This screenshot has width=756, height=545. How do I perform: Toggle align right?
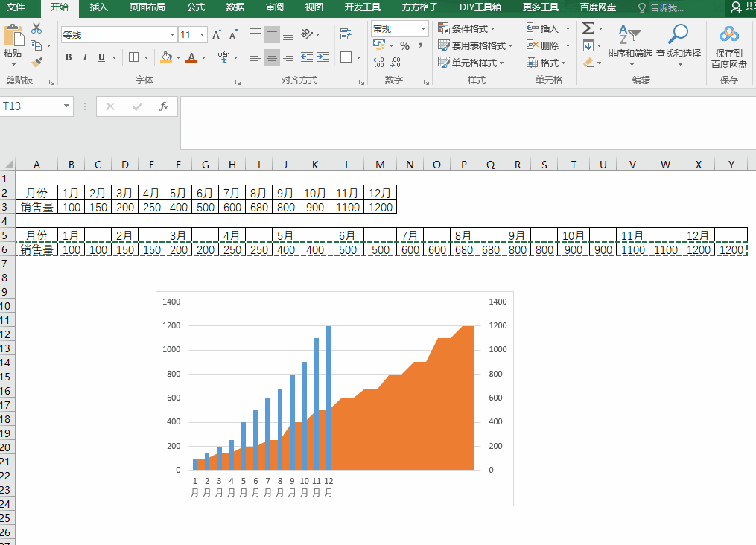coord(288,57)
